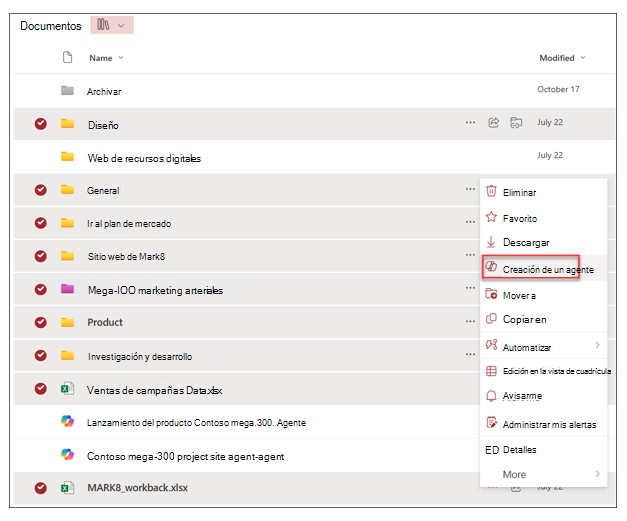Click Web de recursos digitales folder icon
The height and width of the screenshot is (521, 627).
pyautogui.click(x=67, y=156)
